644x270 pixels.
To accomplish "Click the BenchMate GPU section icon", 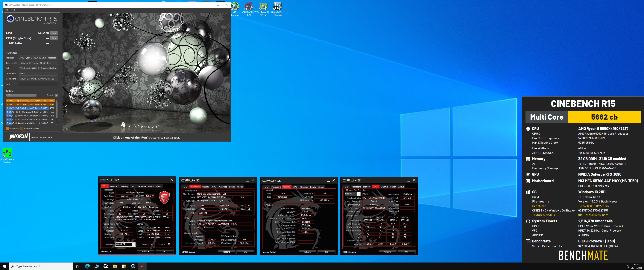I will pyautogui.click(x=528, y=174).
